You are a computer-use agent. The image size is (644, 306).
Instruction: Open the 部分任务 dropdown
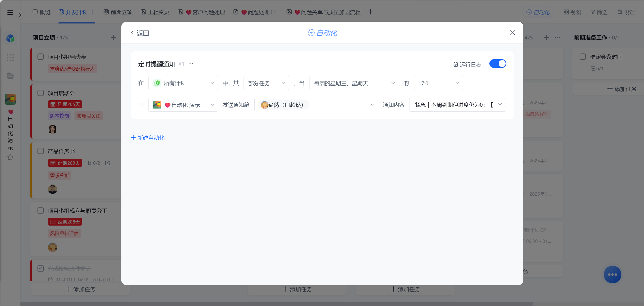point(266,83)
